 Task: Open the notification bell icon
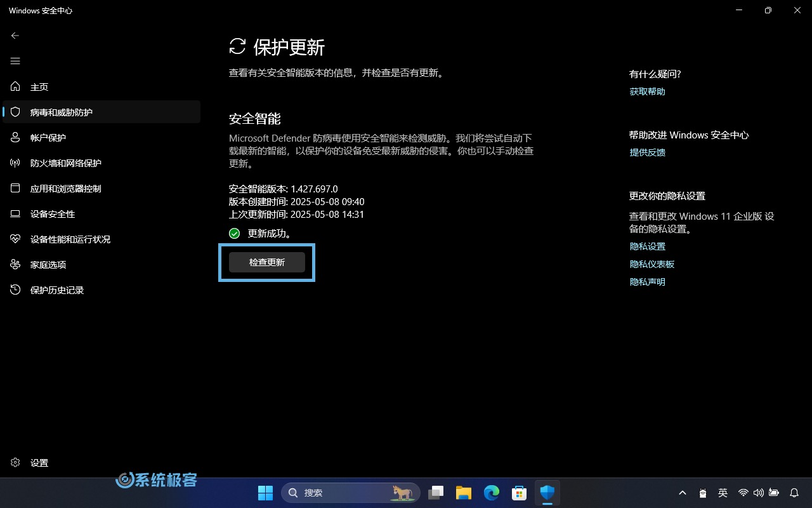[x=794, y=493]
